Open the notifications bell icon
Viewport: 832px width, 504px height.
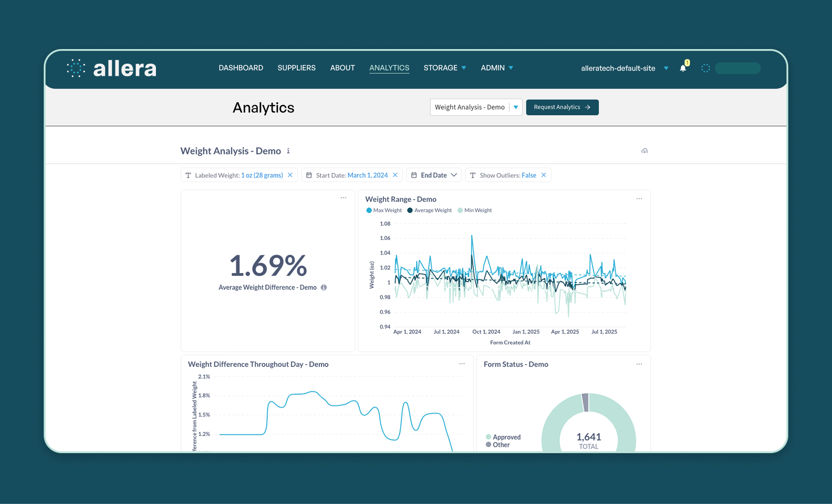[x=683, y=68]
